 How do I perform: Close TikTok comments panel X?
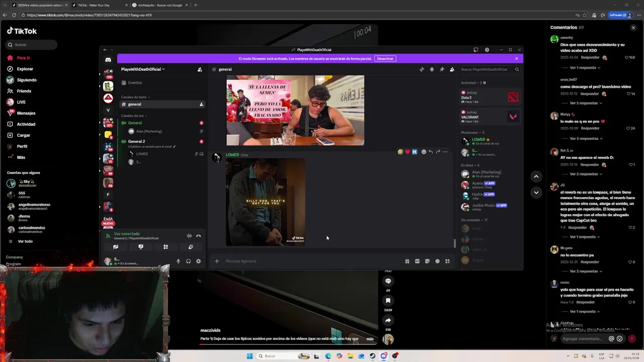point(633,28)
